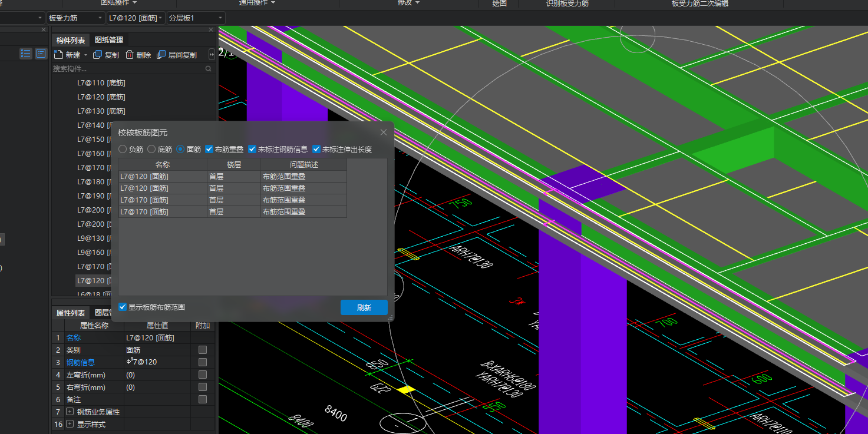The width and height of the screenshot is (868, 434).
Task: Check the 附加 box for 备注 row
Action: [203, 399]
